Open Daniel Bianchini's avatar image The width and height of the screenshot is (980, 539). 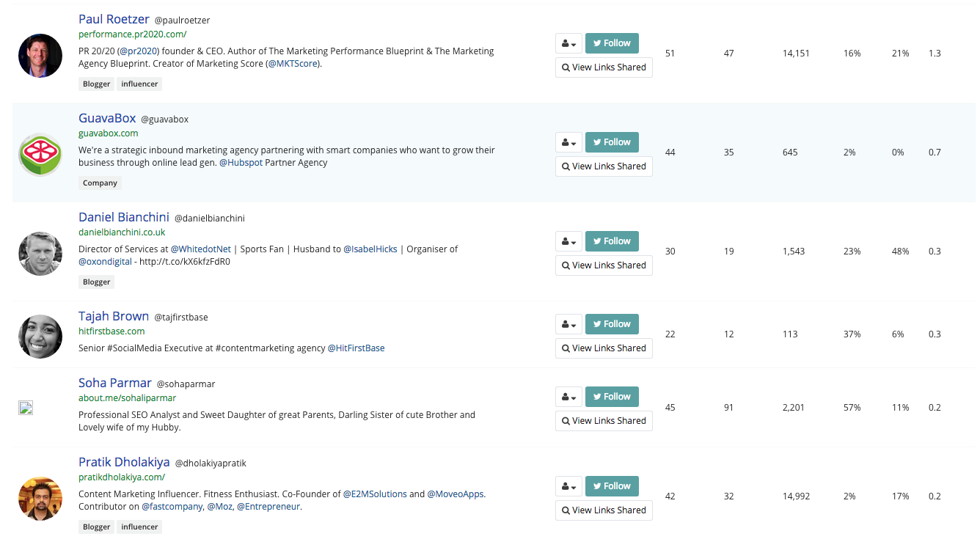click(40, 254)
